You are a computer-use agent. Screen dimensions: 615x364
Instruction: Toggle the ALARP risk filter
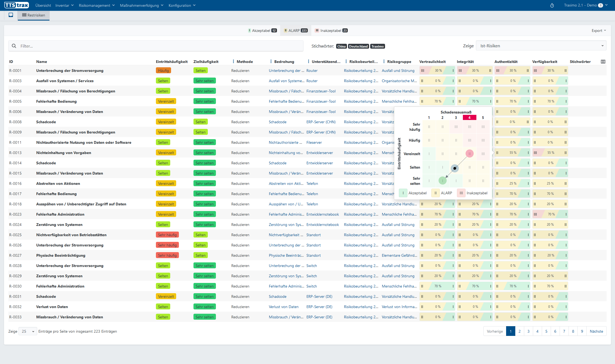[296, 31]
